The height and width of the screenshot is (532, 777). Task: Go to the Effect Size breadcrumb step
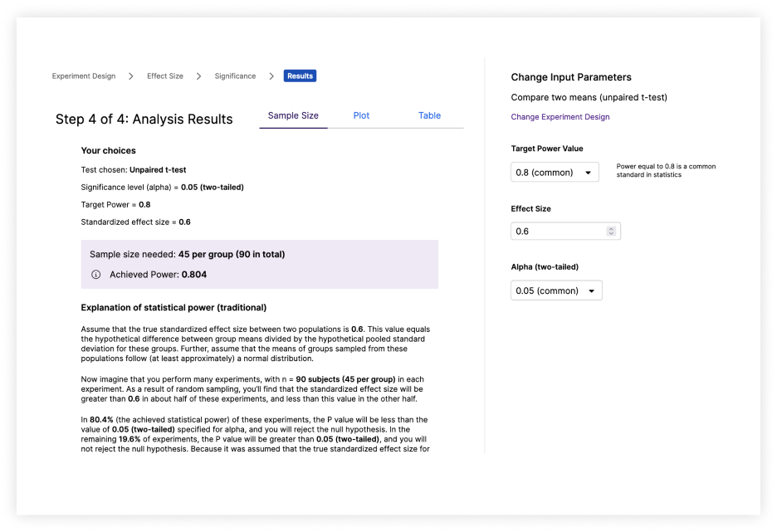point(164,76)
